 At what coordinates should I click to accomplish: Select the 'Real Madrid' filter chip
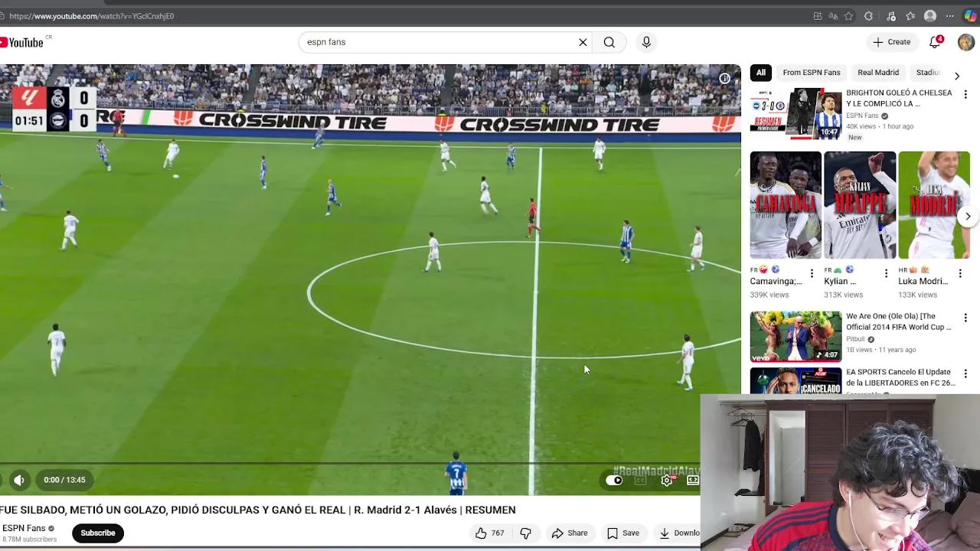(878, 73)
